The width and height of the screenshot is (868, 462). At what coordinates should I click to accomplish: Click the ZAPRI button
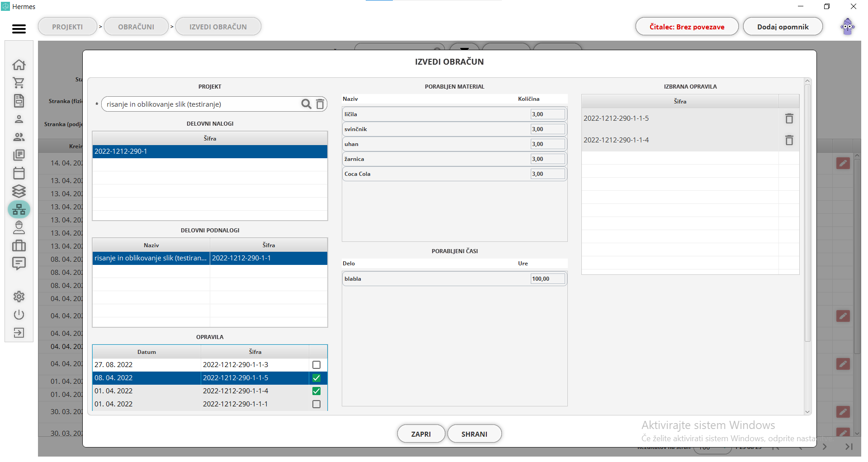[421, 434]
